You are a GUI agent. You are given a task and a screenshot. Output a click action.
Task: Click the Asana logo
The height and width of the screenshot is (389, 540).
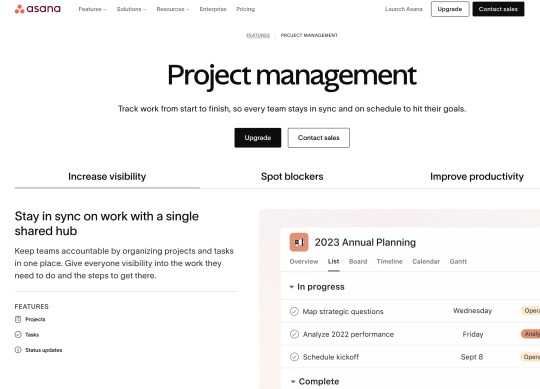click(38, 9)
